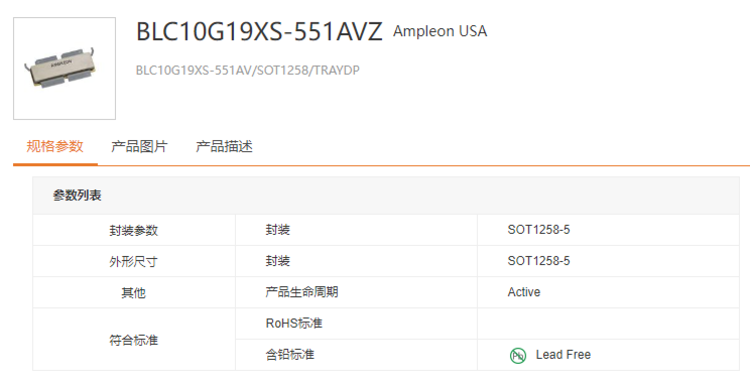Click the RoHS标准 parameter label
750x382 pixels.
coord(294,323)
